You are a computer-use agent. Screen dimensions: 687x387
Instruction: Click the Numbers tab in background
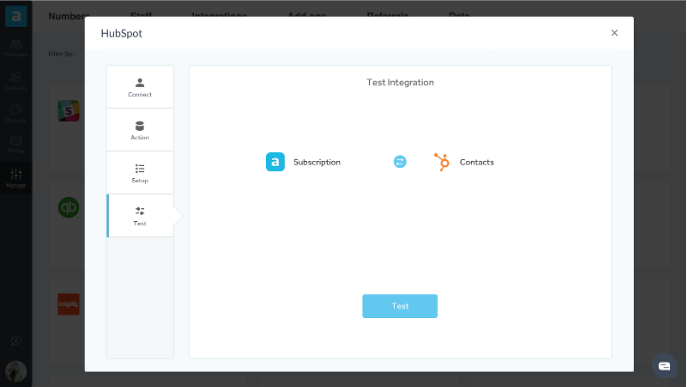(x=69, y=16)
